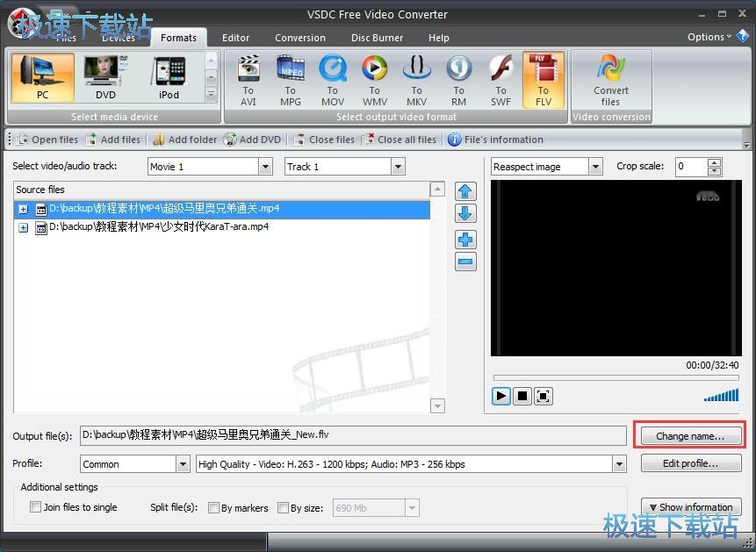Play the video preview

coord(501,397)
